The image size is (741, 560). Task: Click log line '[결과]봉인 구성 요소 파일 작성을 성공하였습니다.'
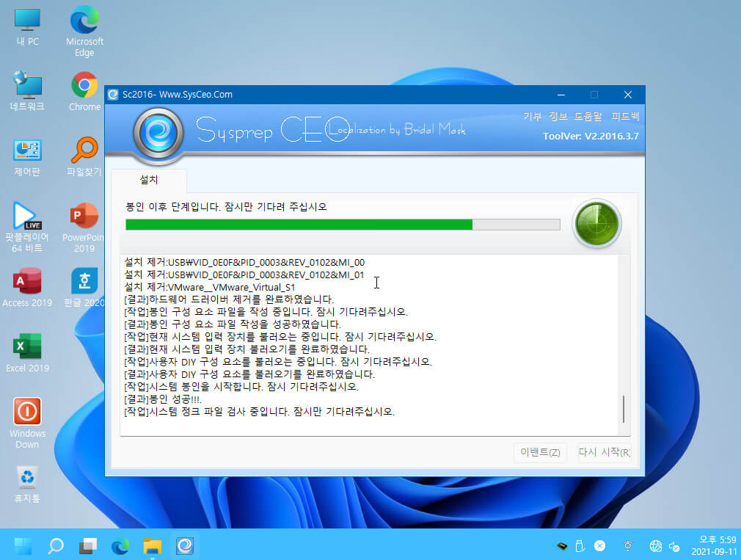[233, 324]
